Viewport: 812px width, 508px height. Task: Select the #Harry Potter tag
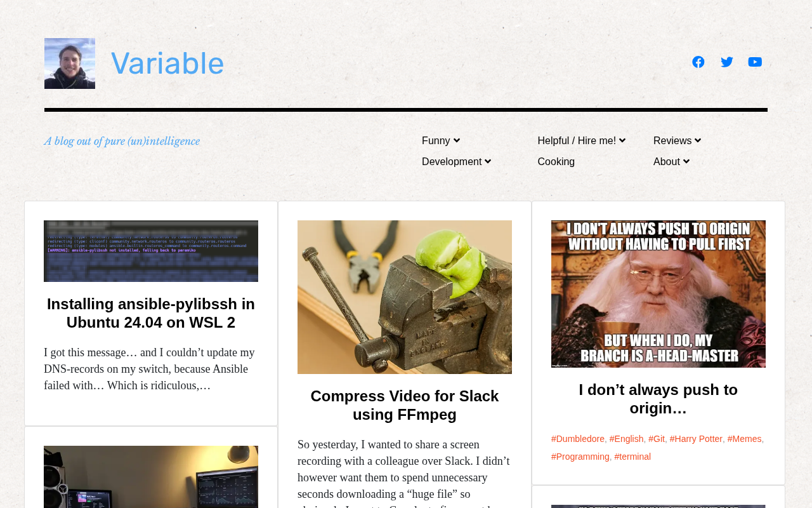(696, 439)
